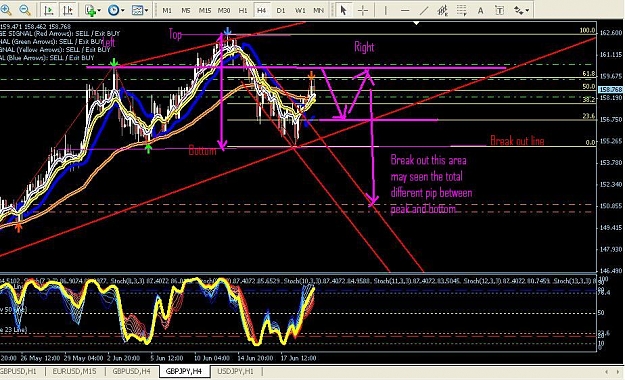The image size is (625, 380).
Task: Expand the Periods dropdown arrow
Action: tap(122, 10)
